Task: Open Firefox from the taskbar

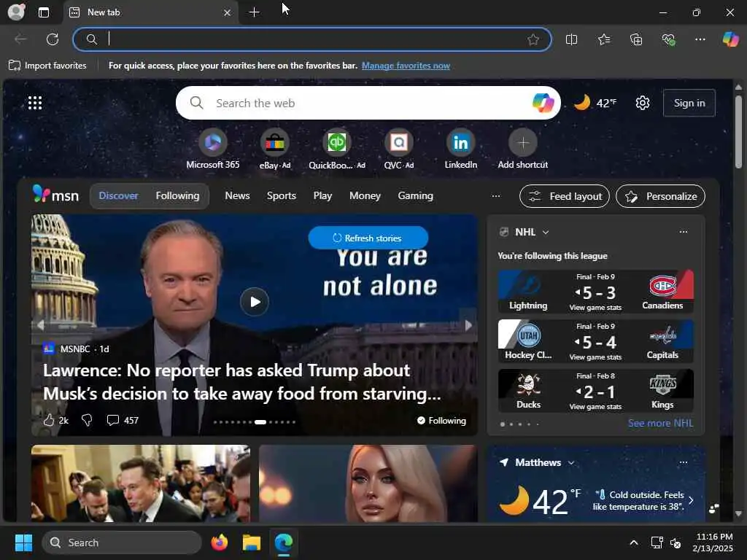Action: point(219,542)
